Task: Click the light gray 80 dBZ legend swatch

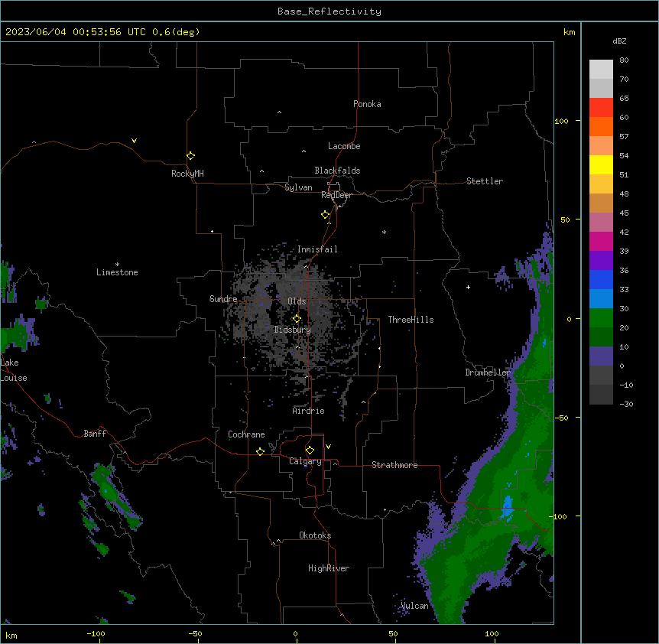Action: [601, 69]
